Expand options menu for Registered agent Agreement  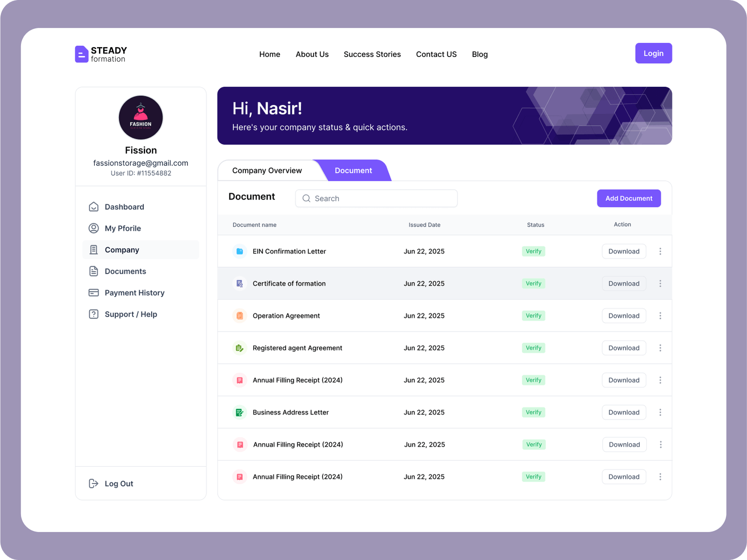660,348
